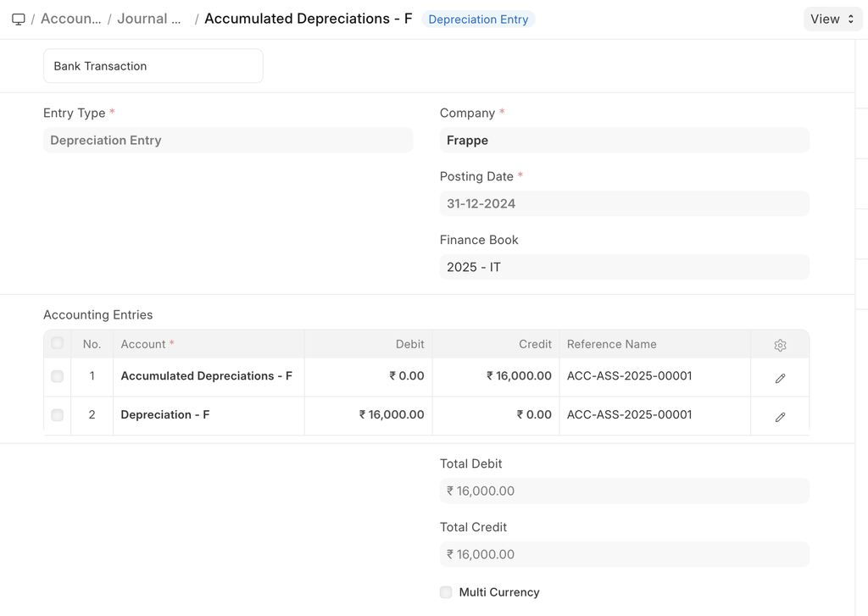Viewport: 868px width, 616px height.
Task: Click the Posting Date field
Action: (624, 203)
